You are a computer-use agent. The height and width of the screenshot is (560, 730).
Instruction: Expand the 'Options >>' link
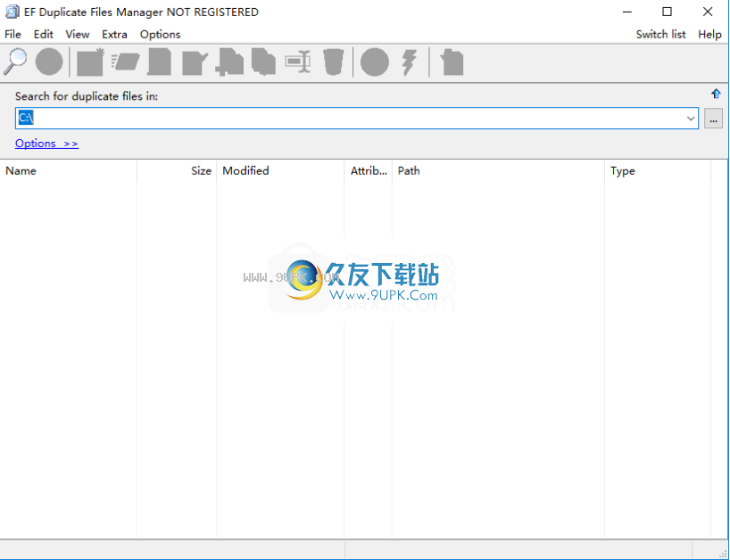[46, 144]
